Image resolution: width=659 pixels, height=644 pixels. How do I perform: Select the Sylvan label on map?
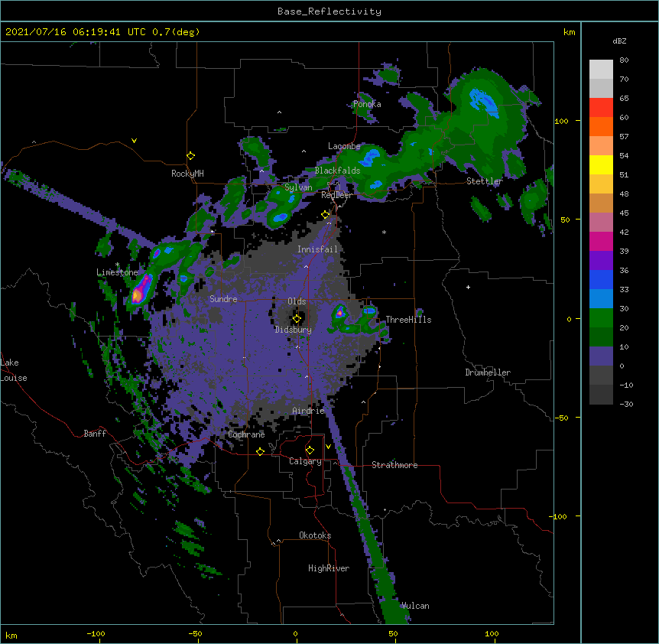point(298,187)
